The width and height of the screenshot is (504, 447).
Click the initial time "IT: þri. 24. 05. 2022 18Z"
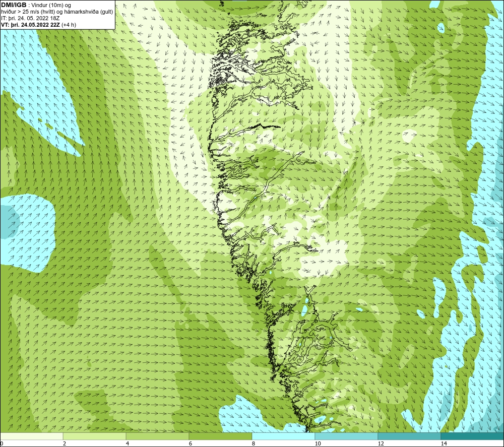(30, 18)
